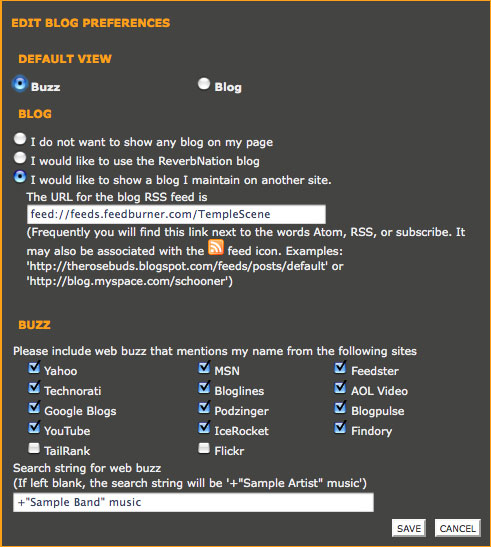Click 'The URL for the blog RSS feed is' text

point(117,197)
